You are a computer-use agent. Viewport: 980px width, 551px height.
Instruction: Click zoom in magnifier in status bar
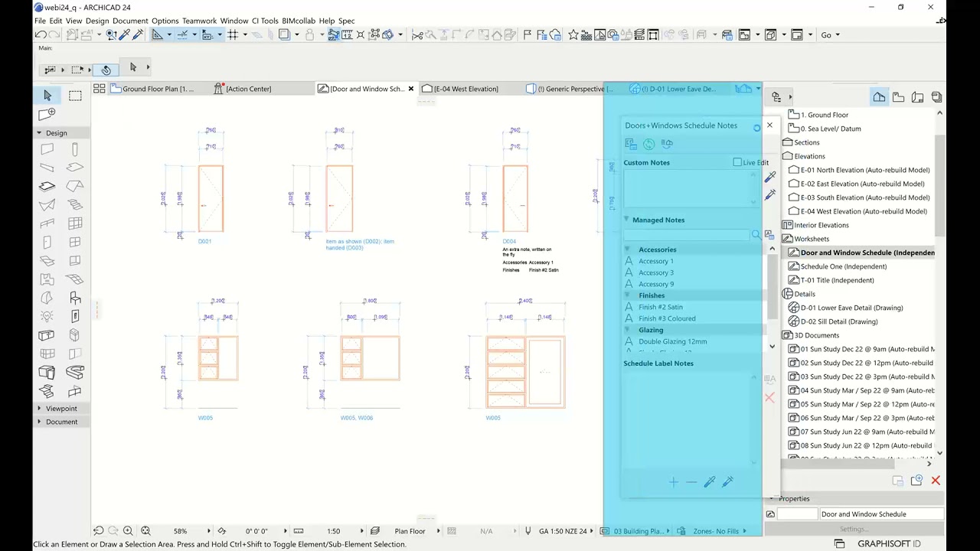coord(128,531)
